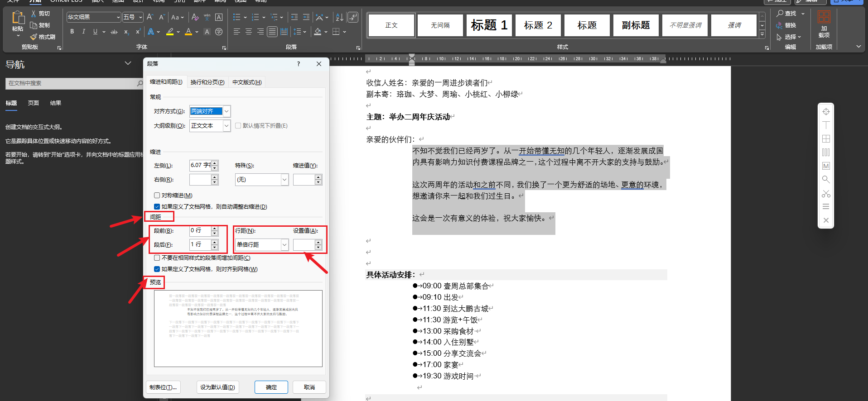Clear all formatting with the eraser-A icon
The height and width of the screenshot is (401, 868).
tap(195, 17)
